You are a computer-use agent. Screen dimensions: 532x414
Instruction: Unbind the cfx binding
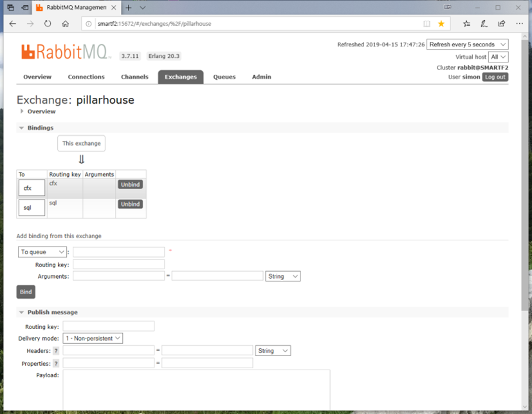click(131, 184)
